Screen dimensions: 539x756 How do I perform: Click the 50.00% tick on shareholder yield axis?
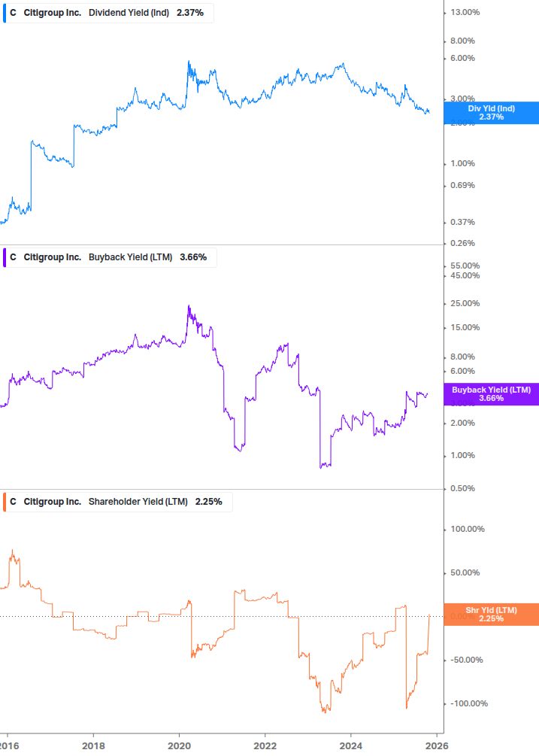(465, 572)
